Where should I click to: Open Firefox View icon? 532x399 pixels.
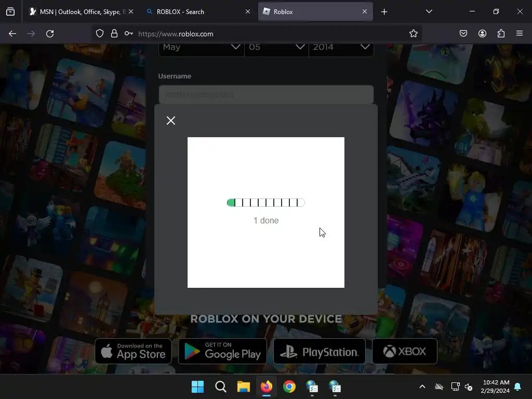[x=10, y=11]
